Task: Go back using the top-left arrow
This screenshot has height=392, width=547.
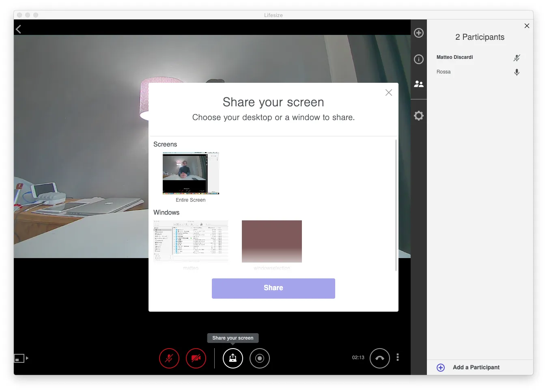Action: [18, 29]
